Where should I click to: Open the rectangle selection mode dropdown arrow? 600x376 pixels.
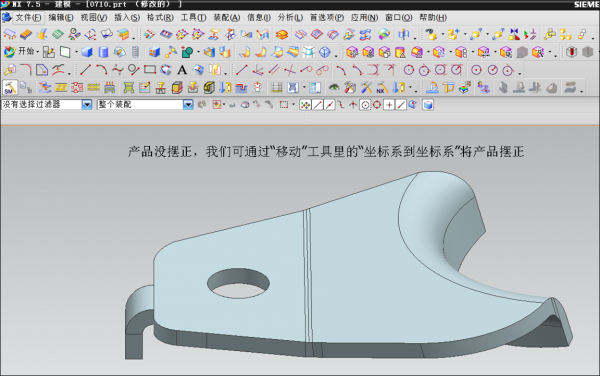tap(293, 105)
